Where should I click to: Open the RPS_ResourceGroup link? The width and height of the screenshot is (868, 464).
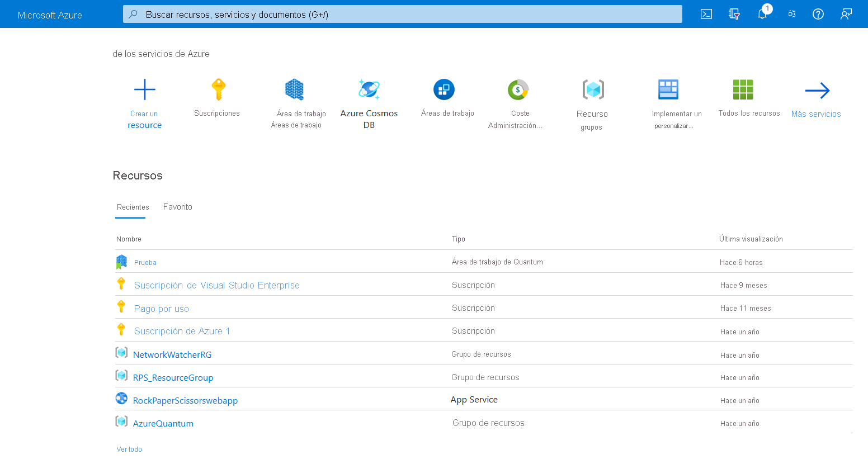coord(173,377)
